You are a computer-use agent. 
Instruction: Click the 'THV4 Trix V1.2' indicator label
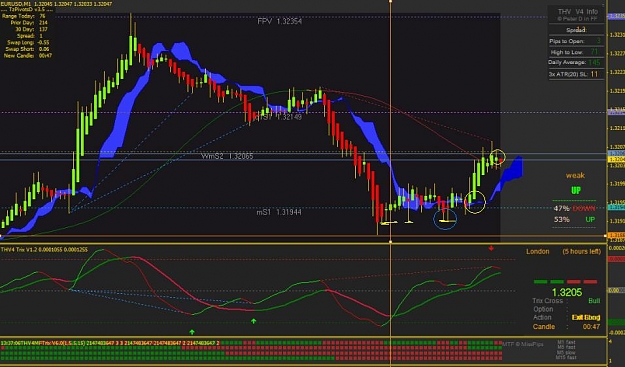tap(44, 250)
